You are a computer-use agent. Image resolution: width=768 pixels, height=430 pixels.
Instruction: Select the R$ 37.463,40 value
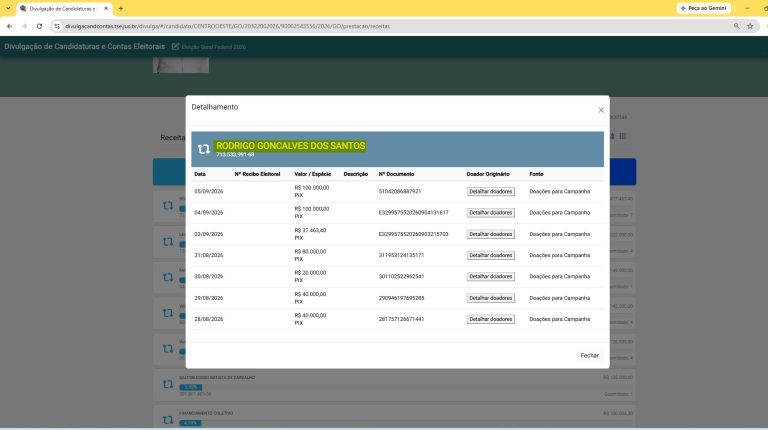pyautogui.click(x=310, y=230)
